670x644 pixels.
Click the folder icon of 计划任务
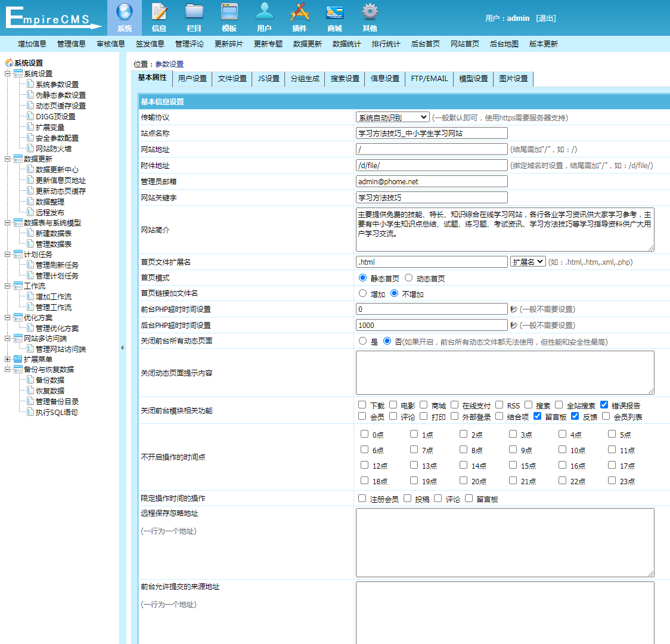[17, 254]
